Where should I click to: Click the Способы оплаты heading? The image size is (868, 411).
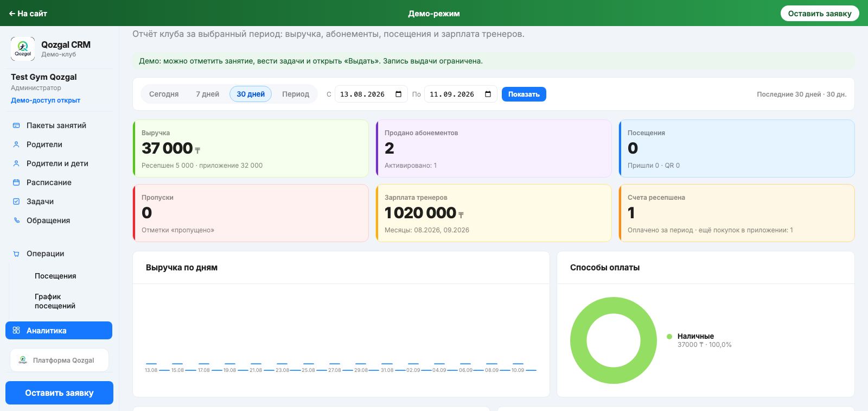[x=605, y=267]
